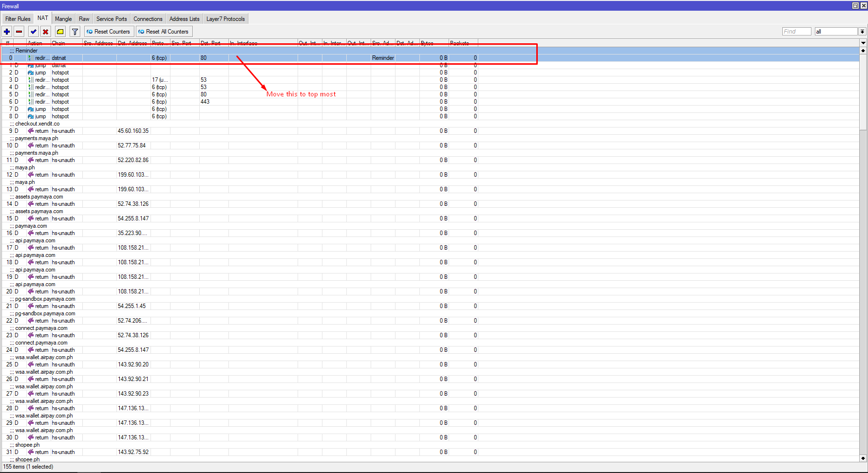Open the funnel Filter icon

coord(75,32)
